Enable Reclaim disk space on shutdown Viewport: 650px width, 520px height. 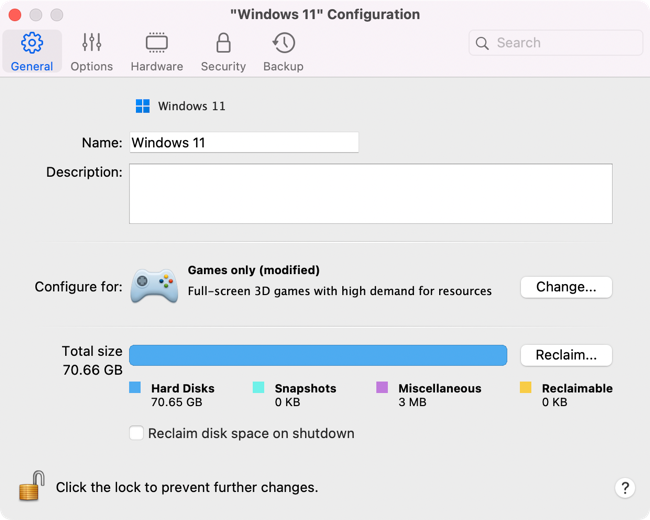pos(136,433)
